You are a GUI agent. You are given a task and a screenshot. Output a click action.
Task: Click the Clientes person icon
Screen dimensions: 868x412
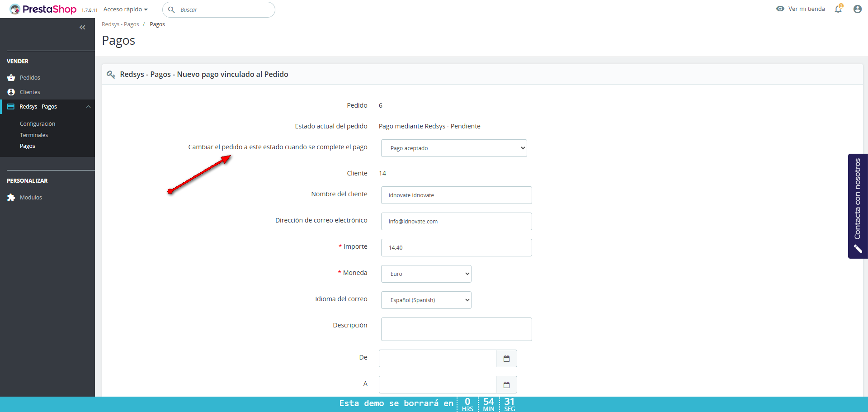tap(11, 92)
